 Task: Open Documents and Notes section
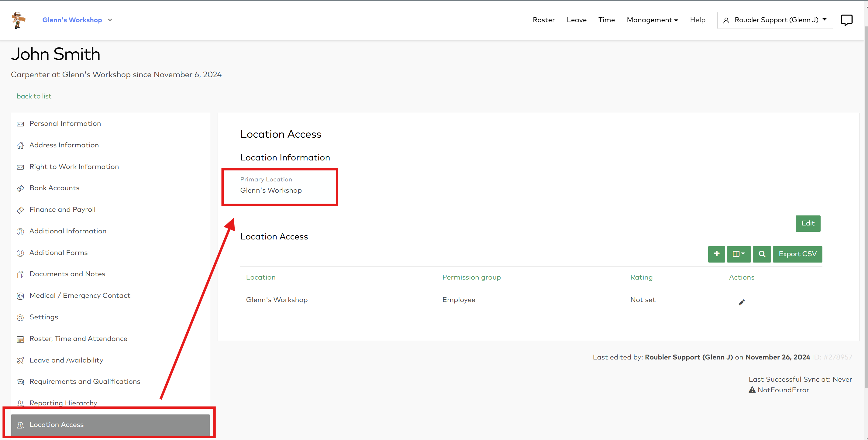click(67, 274)
